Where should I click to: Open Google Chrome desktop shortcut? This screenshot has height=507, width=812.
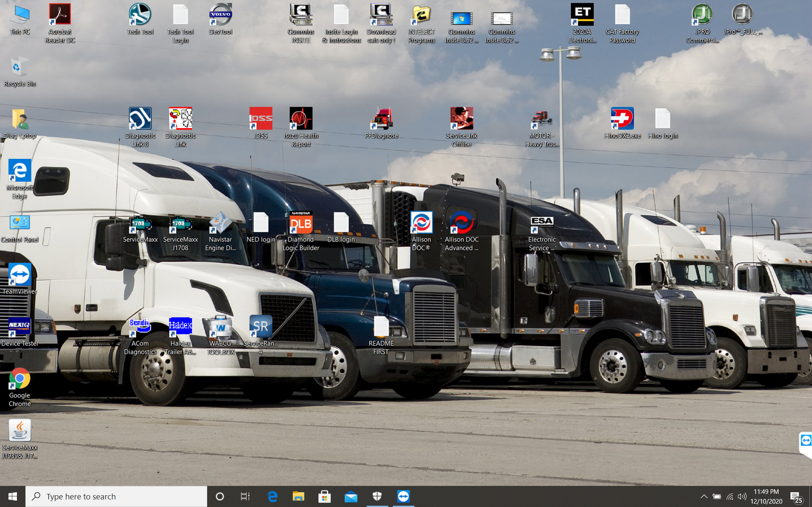20,387
